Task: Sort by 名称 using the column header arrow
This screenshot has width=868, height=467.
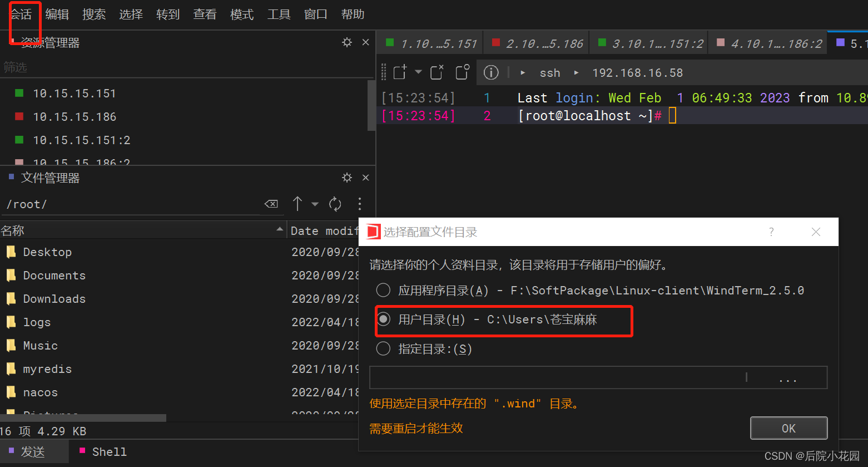Action: click(281, 230)
